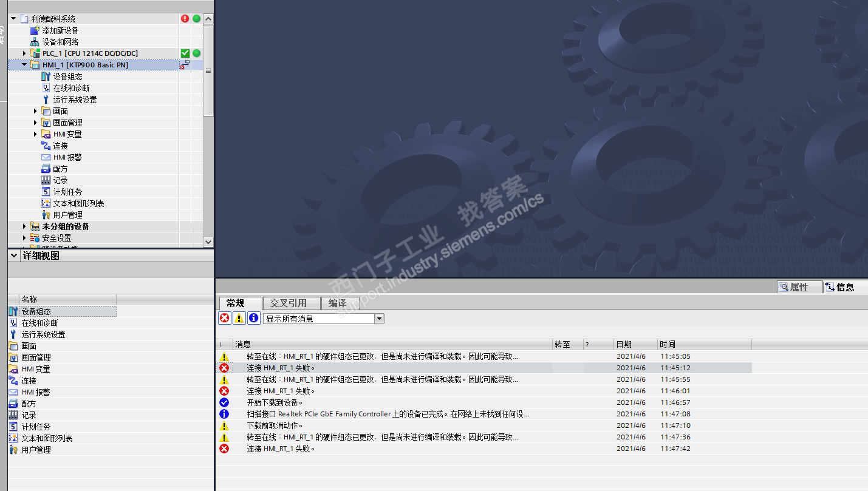Screen dimensions: 868x491
Task: Click the 设备组态 icon in the detail view
Action: point(13,311)
